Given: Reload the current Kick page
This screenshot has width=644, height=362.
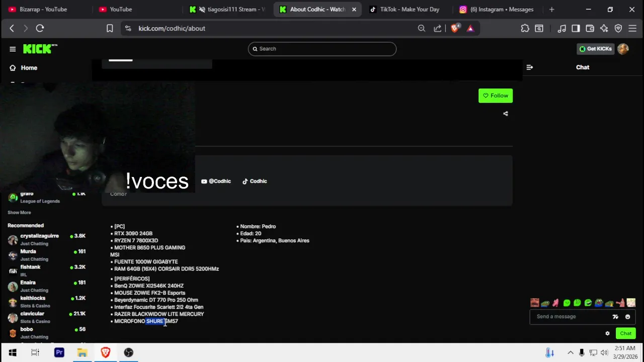Looking at the screenshot, I should click(x=40, y=29).
